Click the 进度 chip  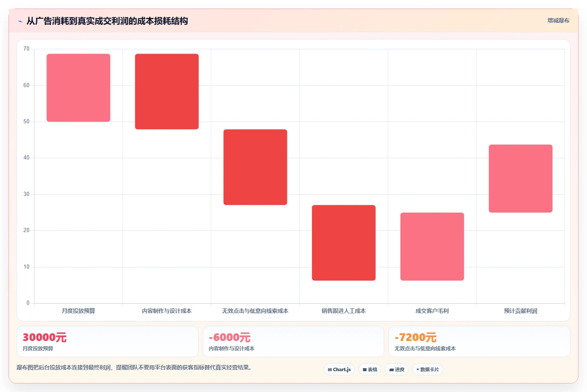coord(397,369)
